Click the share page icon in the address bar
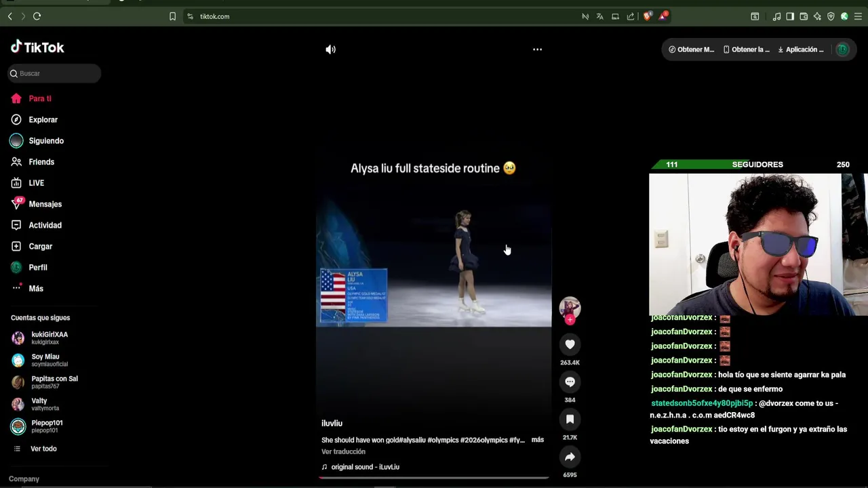This screenshot has height=488, width=868. [631, 16]
